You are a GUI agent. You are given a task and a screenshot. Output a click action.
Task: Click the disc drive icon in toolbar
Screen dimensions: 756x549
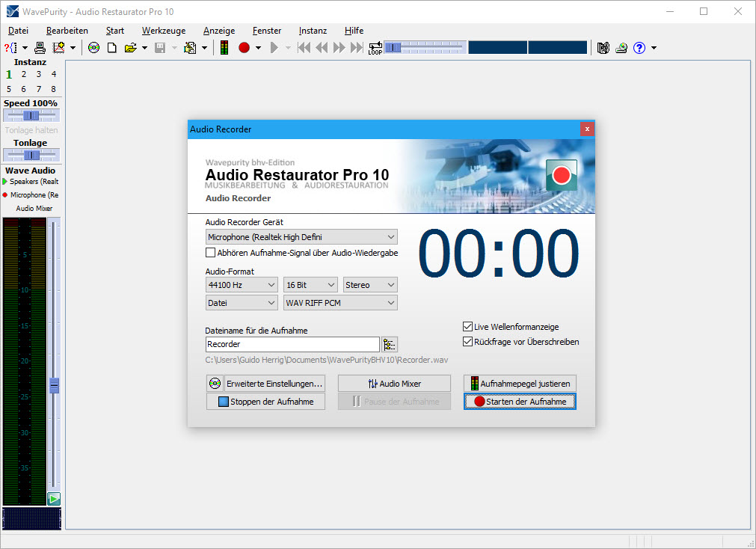coord(621,48)
